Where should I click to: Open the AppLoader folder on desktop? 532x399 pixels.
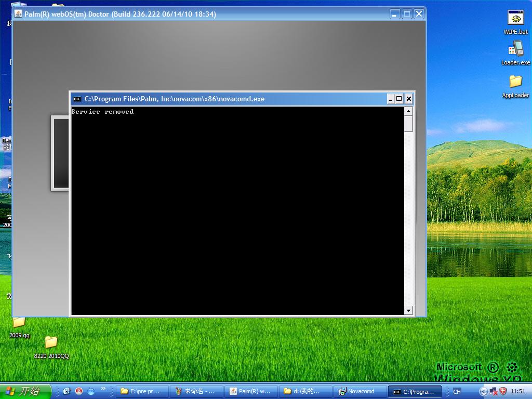click(515, 82)
